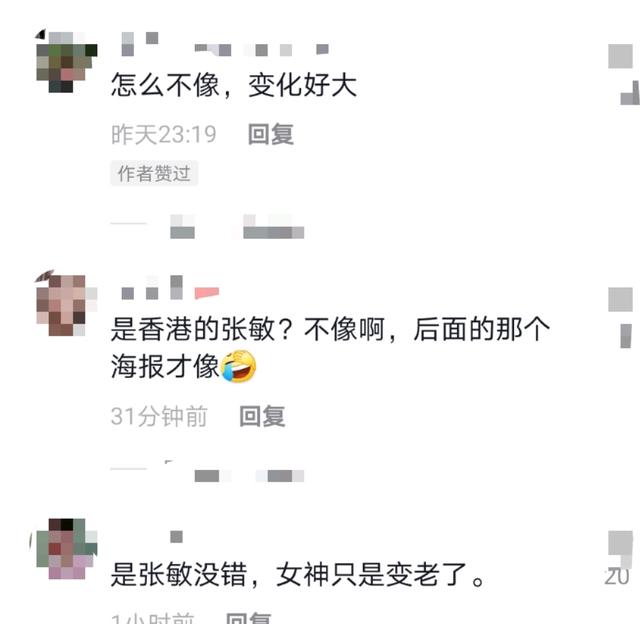
Task: Open the avatar beside "女神只是变老了" comment
Action: (67, 549)
